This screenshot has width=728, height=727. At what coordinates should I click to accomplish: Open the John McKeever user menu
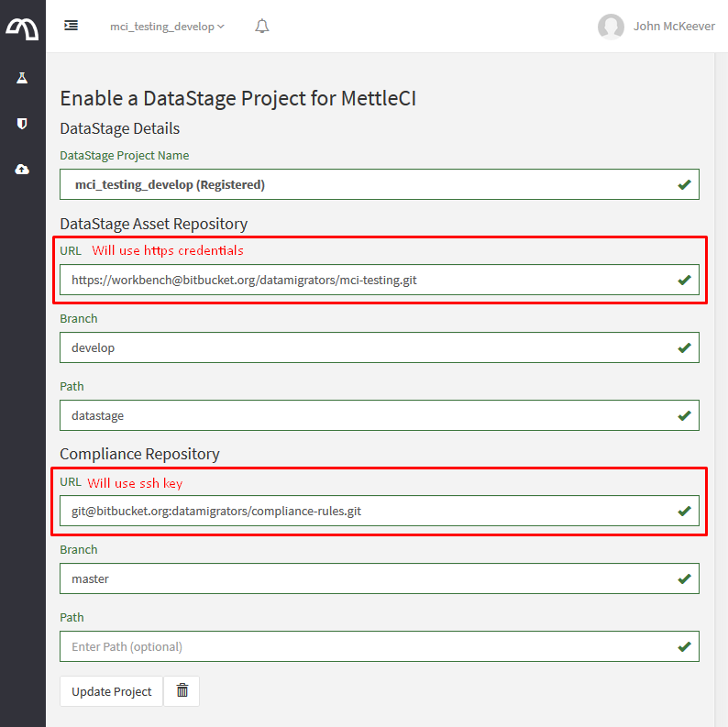tap(674, 27)
